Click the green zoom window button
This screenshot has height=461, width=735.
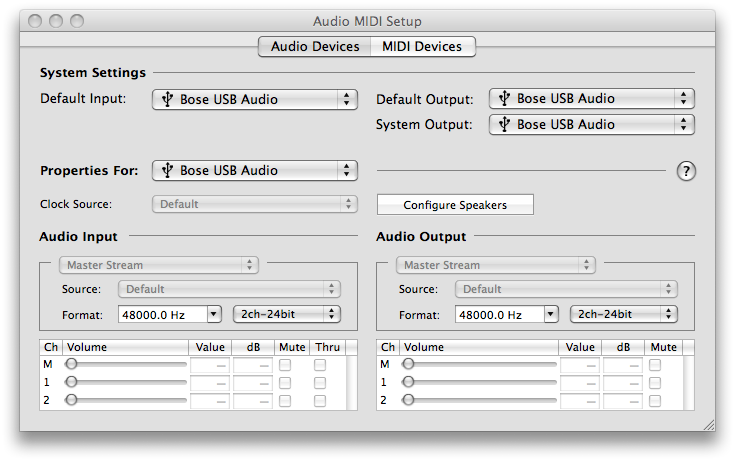75,20
